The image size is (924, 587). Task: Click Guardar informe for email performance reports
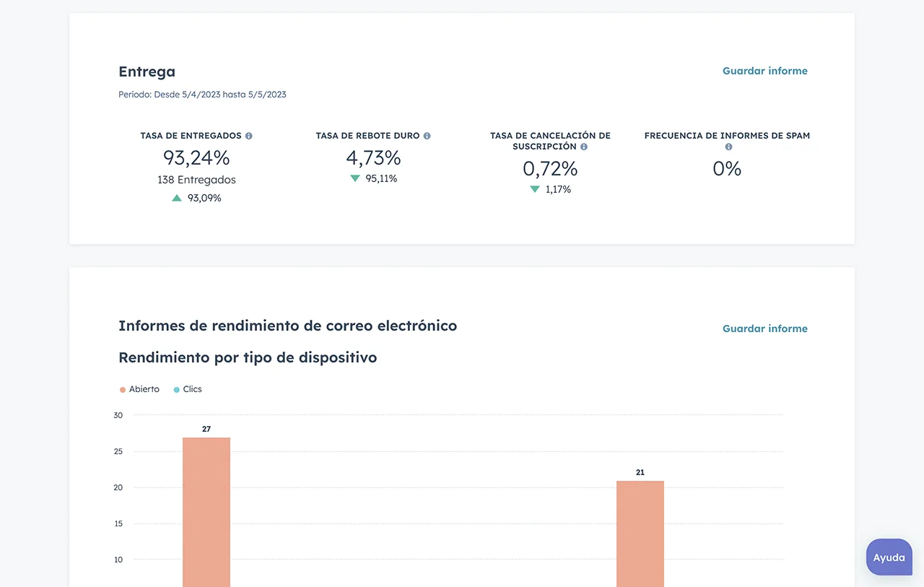point(765,329)
